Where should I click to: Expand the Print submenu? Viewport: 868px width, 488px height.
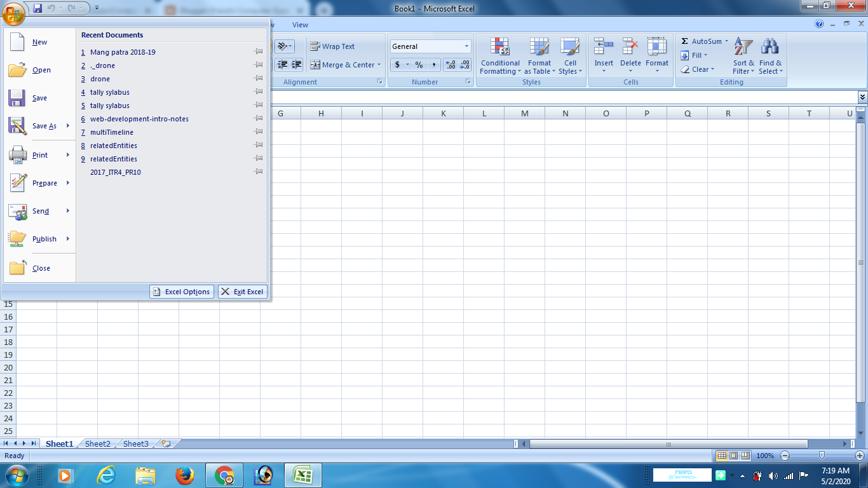tap(68, 155)
